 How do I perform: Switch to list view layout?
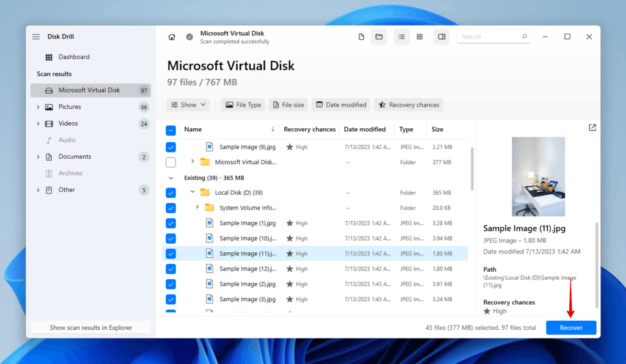click(401, 37)
